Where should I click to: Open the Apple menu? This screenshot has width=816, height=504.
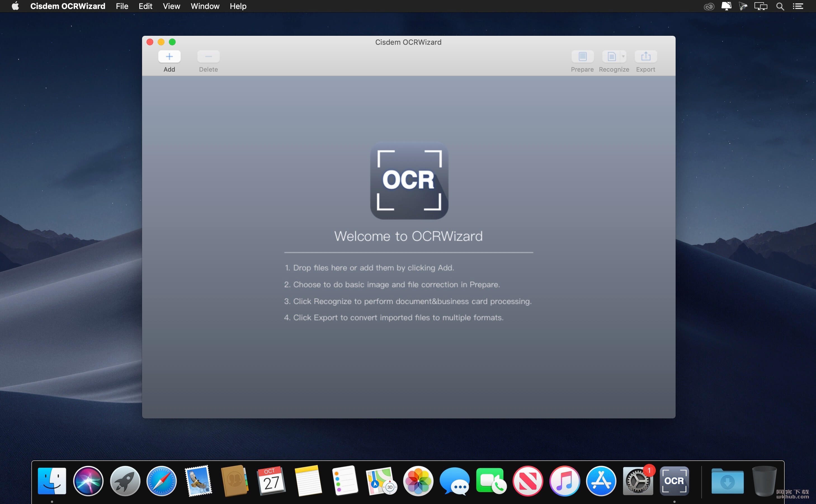tap(15, 6)
